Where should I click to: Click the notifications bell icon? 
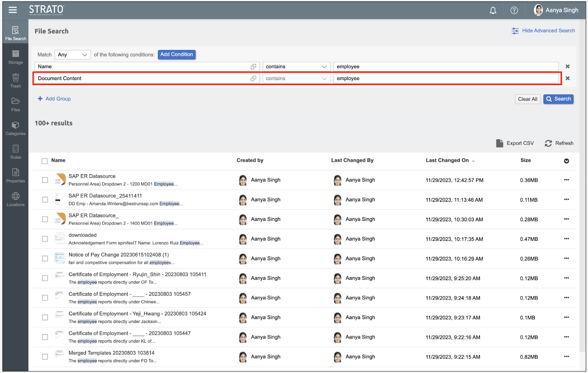coord(493,10)
